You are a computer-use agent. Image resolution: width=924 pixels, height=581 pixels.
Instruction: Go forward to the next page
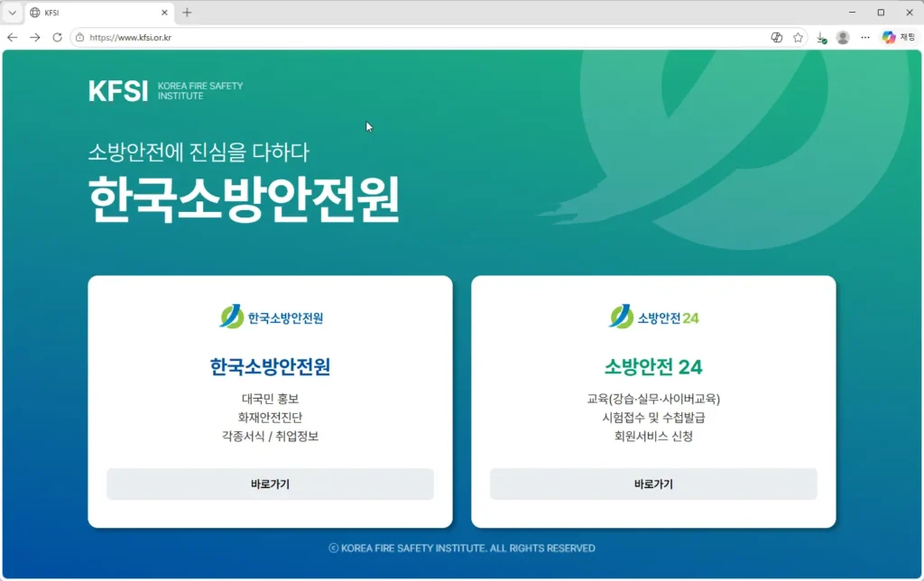(35, 37)
